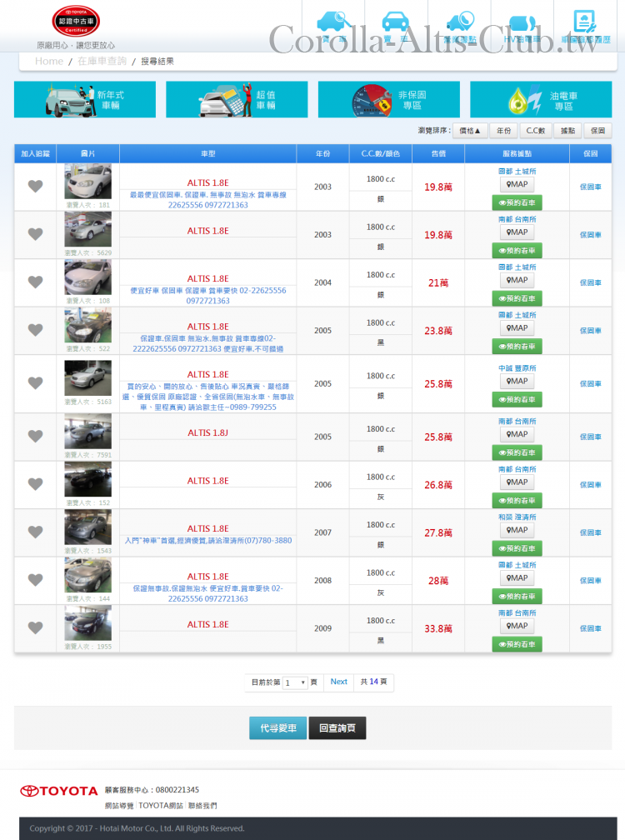This screenshot has height=840, width=625.
Task: Go to Home in the breadcrumb
Action: point(48,61)
